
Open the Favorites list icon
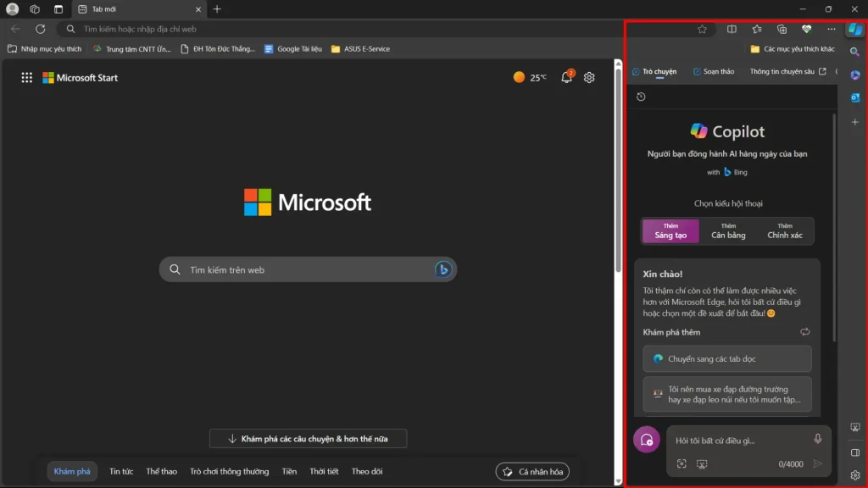point(757,30)
